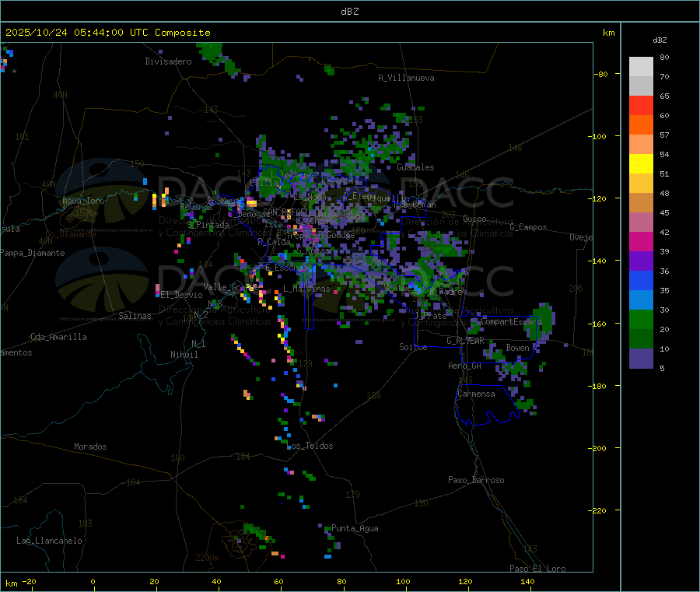Click the dBZ title at top
This screenshot has height=592, width=700.
point(349,11)
